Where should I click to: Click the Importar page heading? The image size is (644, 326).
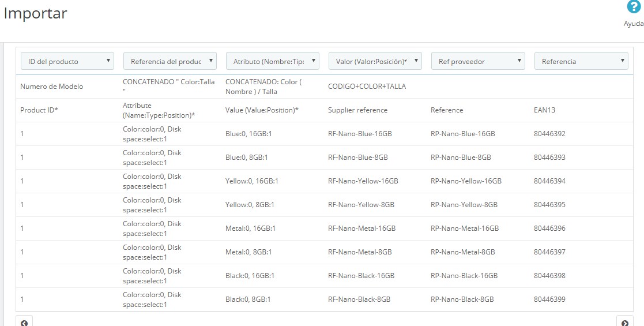click(36, 13)
